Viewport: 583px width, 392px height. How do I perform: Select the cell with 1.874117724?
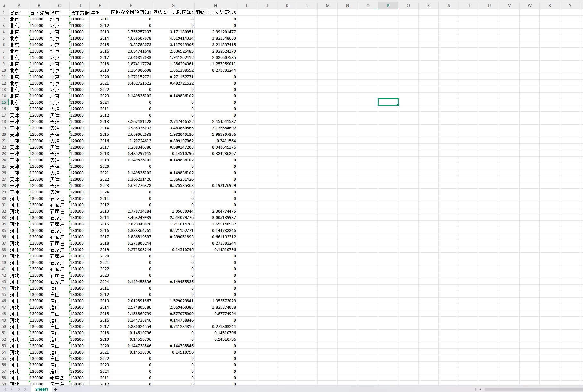pyautogui.click(x=131, y=64)
